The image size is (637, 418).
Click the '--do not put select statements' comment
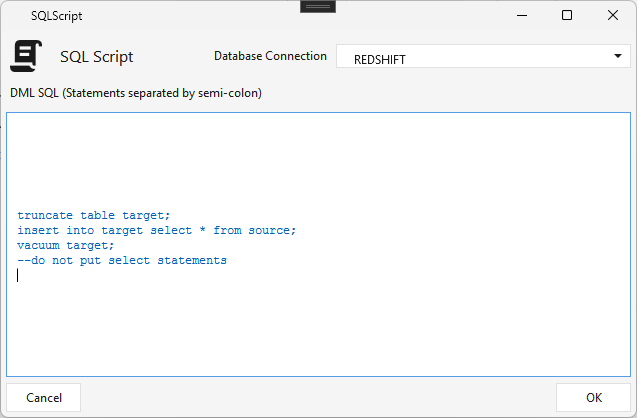tap(122, 260)
